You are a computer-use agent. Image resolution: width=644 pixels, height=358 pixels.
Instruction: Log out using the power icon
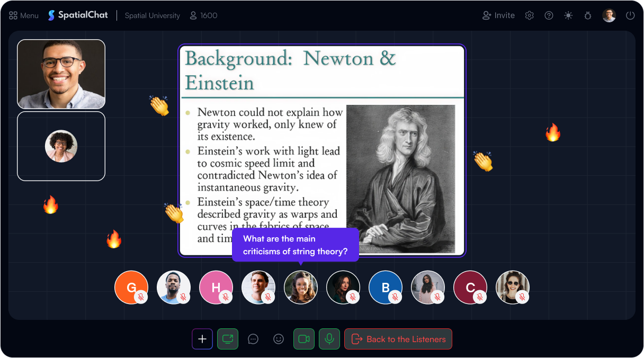(630, 15)
